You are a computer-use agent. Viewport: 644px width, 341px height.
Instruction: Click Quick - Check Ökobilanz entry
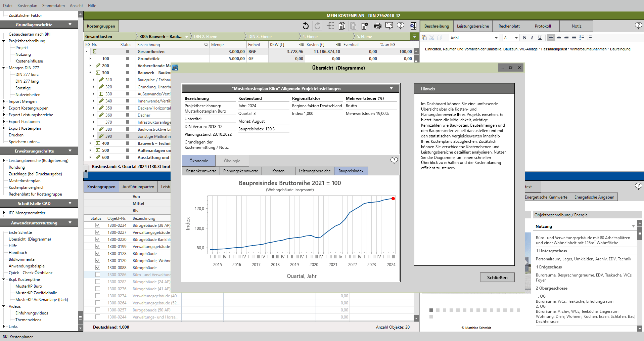pyautogui.click(x=31, y=273)
